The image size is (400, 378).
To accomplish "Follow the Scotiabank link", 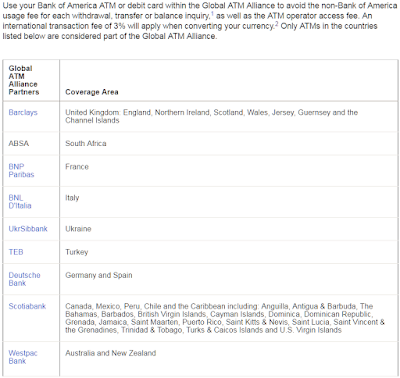I will (x=27, y=306).
